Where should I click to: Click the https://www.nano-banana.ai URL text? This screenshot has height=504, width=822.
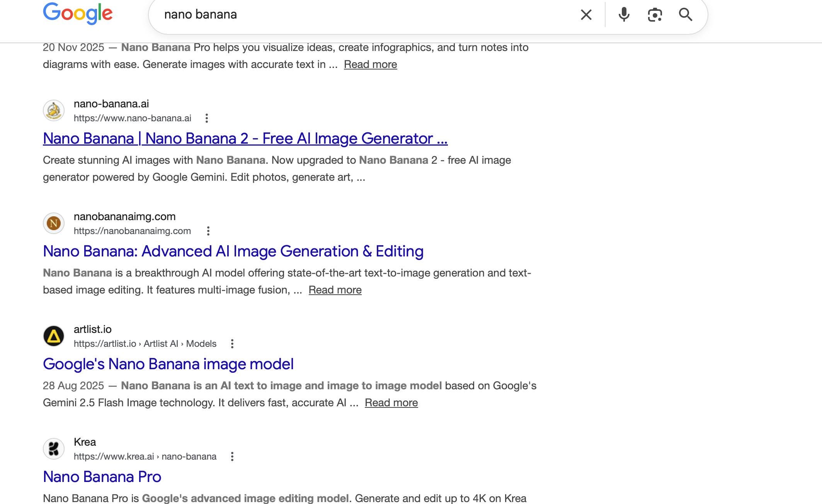click(x=133, y=118)
